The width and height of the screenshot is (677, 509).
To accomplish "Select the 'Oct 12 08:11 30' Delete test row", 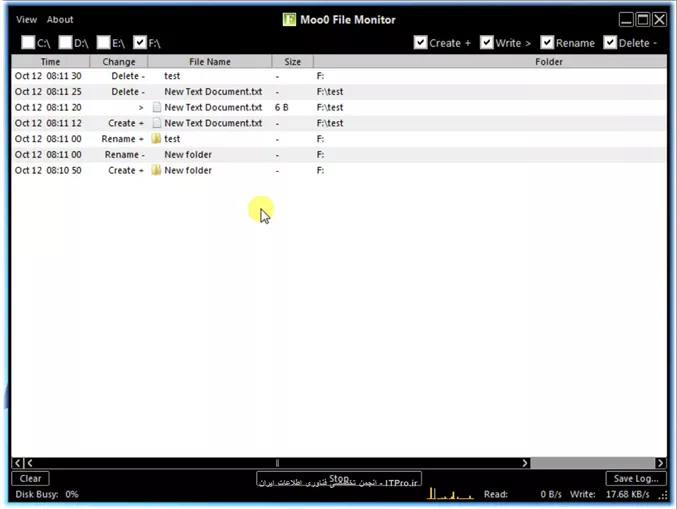I will (x=339, y=76).
